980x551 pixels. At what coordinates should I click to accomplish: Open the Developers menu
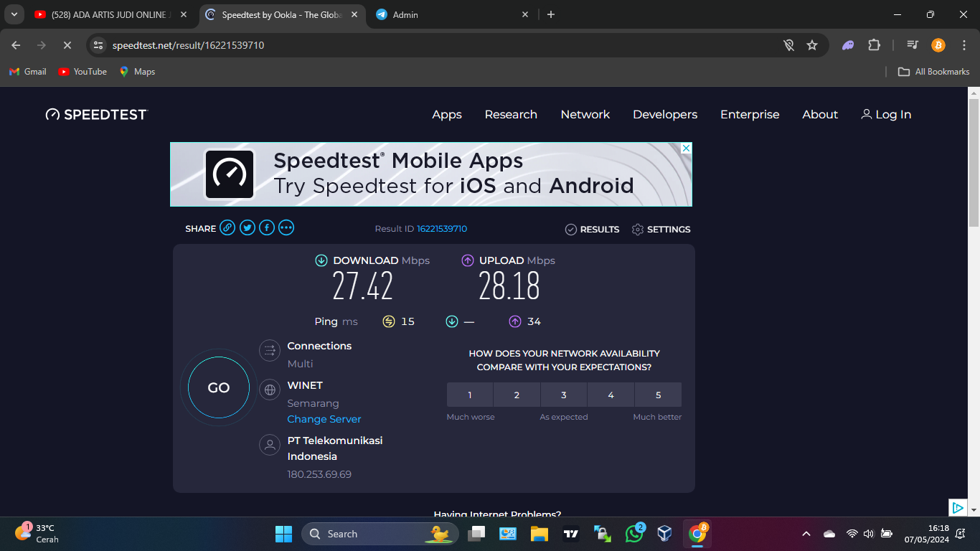click(665, 115)
